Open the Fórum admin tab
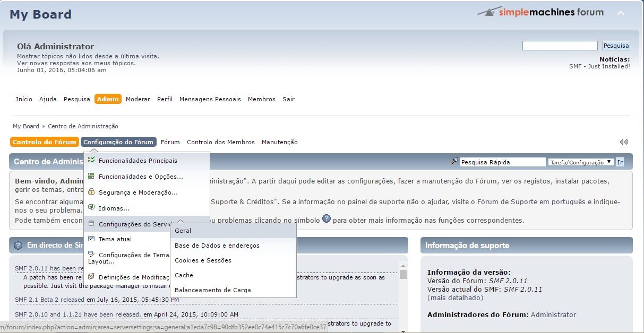Viewport: 644px width, 333px height. click(170, 142)
